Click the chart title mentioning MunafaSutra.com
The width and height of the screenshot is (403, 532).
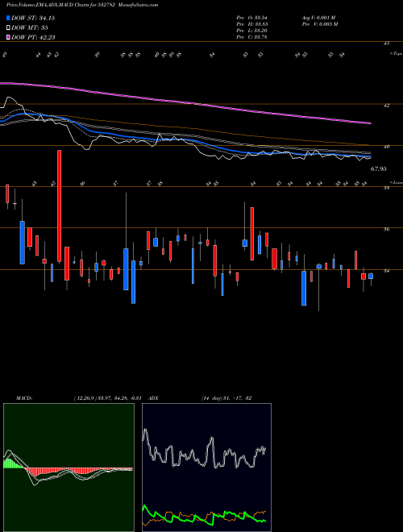tap(82, 5)
